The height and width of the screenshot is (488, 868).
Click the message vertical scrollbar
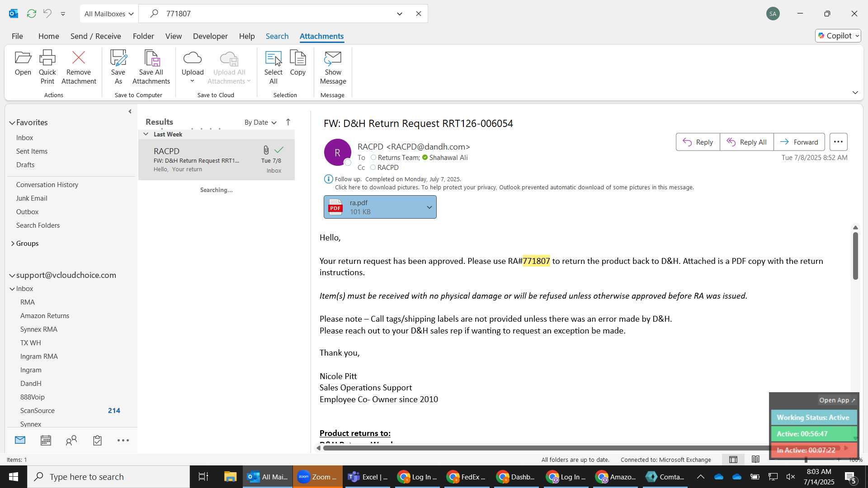(855, 256)
